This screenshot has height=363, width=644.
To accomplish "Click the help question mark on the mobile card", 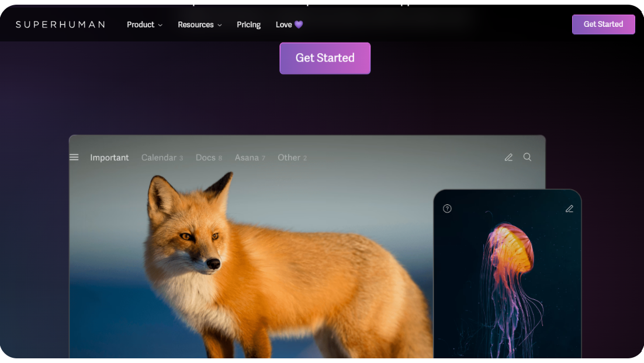I will pos(447,208).
